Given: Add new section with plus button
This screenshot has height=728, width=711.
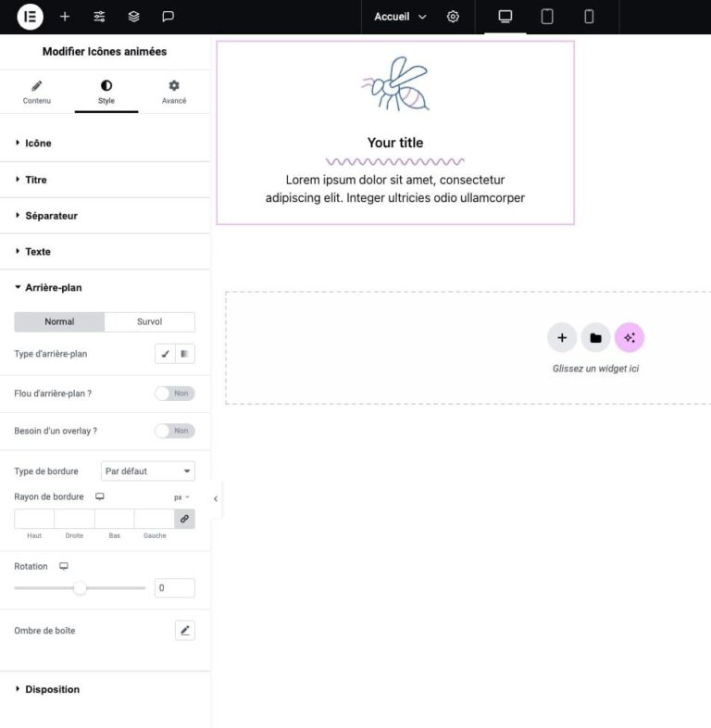Looking at the screenshot, I should pos(562,337).
